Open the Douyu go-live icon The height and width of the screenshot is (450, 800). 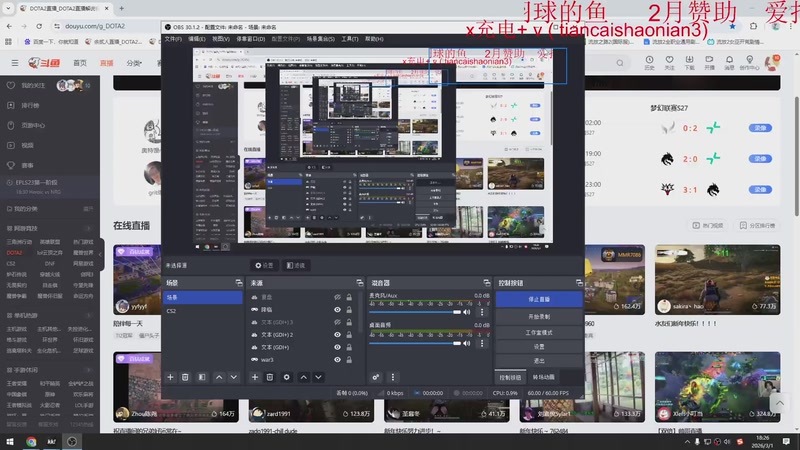[709, 62]
